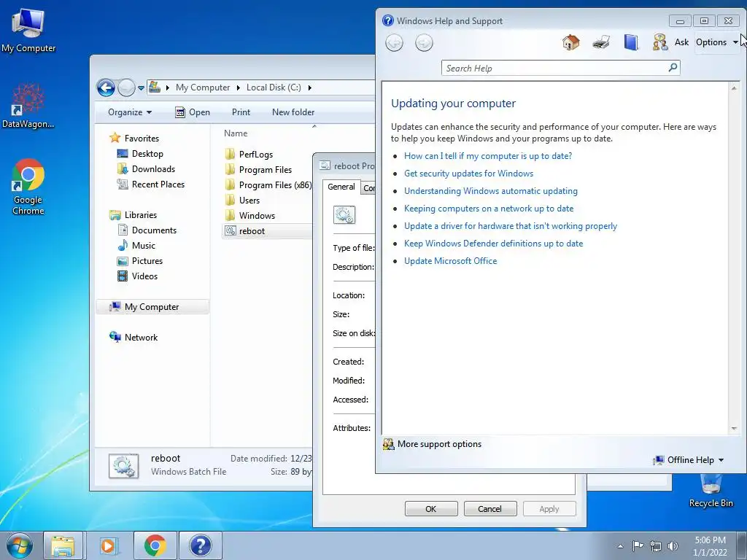Expand arrow after Local Disk (C:) breadcrumb

[309, 87]
